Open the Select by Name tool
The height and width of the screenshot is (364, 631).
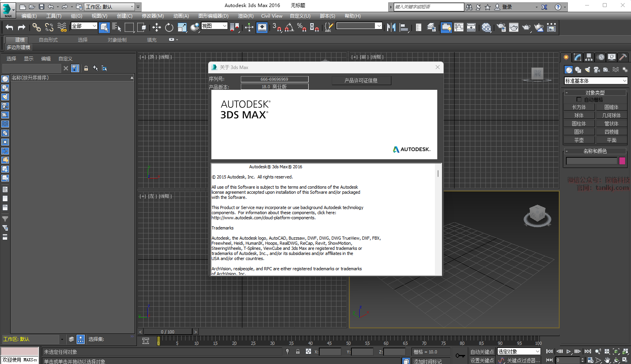pos(116,27)
